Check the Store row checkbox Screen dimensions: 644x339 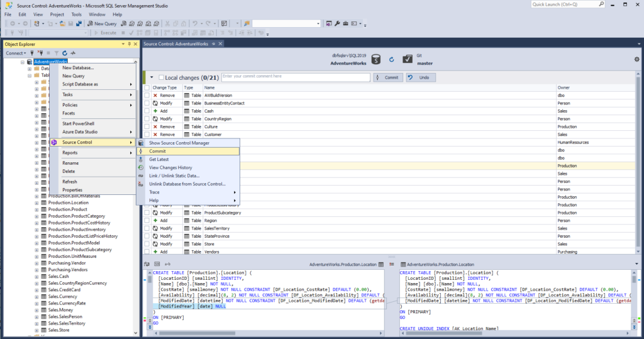[147, 244]
